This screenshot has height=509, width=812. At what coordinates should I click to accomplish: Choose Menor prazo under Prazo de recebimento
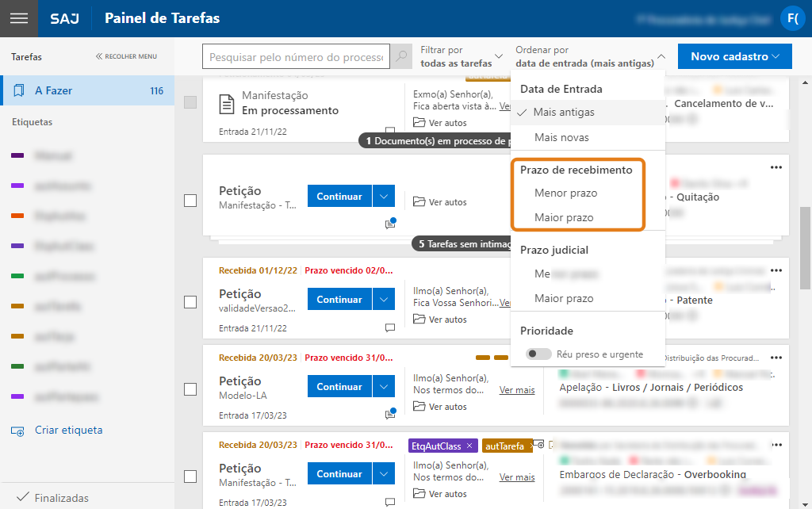(x=565, y=193)
